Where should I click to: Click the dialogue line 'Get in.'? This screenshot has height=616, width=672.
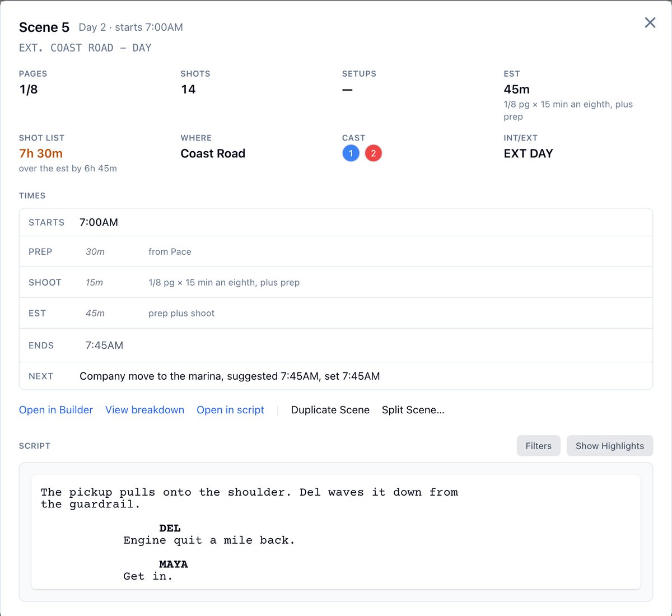(x=148, y=576)
